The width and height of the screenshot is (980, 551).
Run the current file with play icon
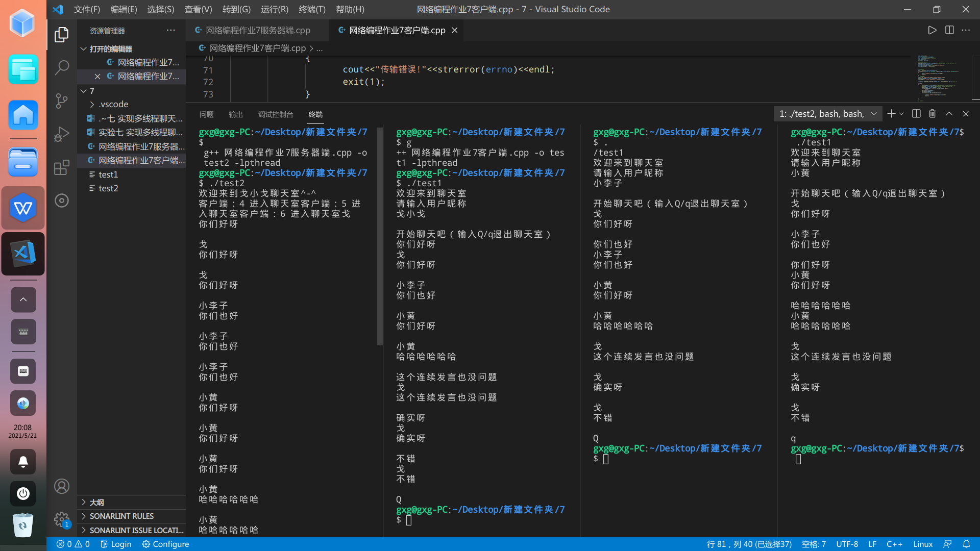tap(932, 30)
